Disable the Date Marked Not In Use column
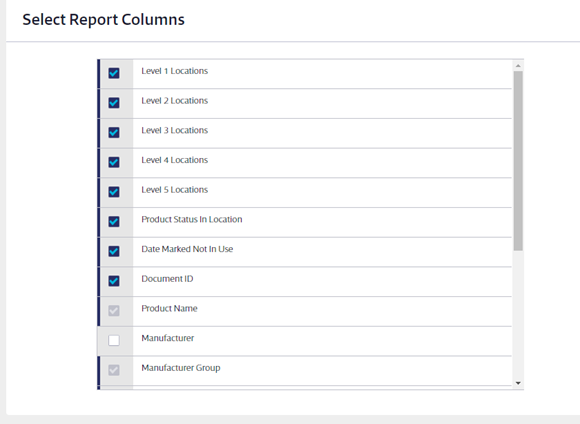Screen dimensions: 580x424 coord(114,251)
